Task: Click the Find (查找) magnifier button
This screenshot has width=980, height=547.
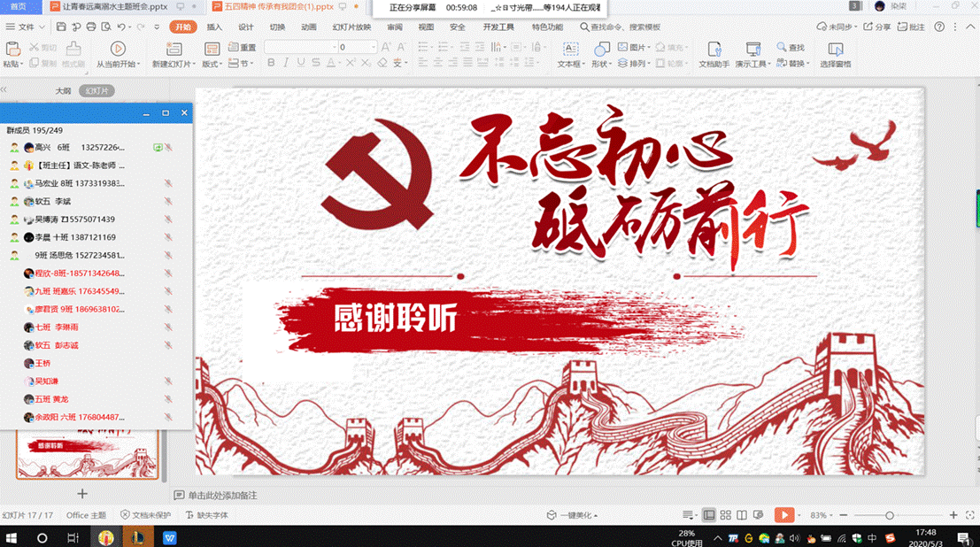Action: 791,48
